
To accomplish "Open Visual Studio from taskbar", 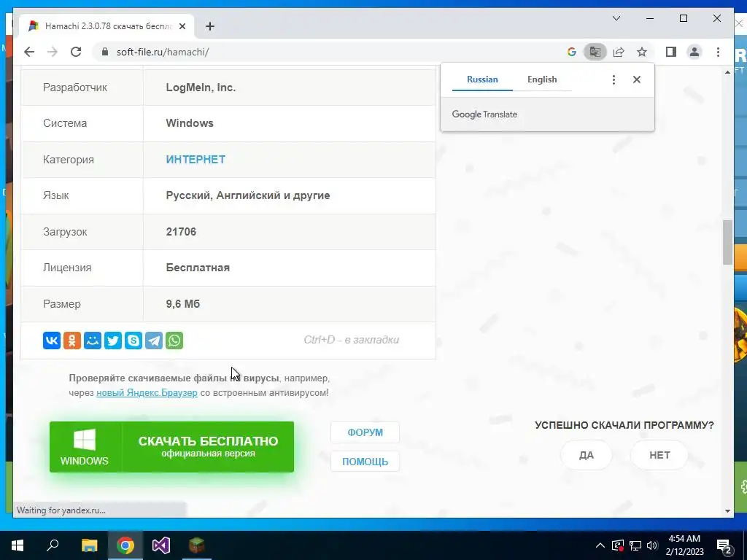I will (161, 545).
